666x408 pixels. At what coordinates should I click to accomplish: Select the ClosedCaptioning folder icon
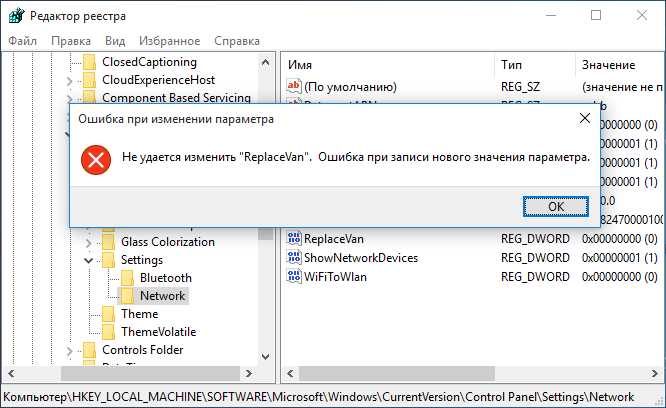point(89,62)
